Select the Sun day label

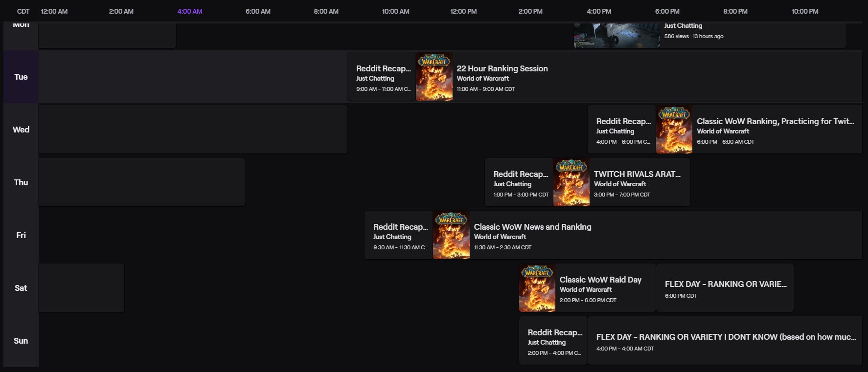click(21, 341)
